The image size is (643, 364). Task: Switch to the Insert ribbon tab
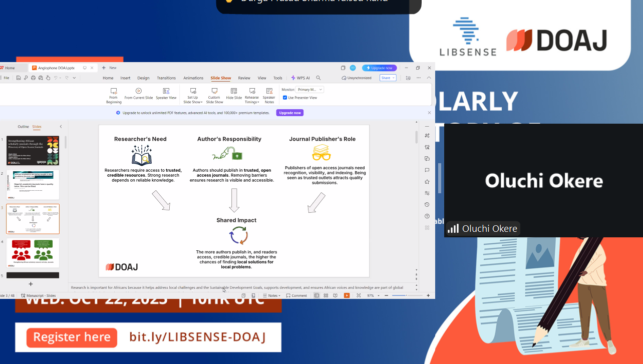tap(125, 78)
